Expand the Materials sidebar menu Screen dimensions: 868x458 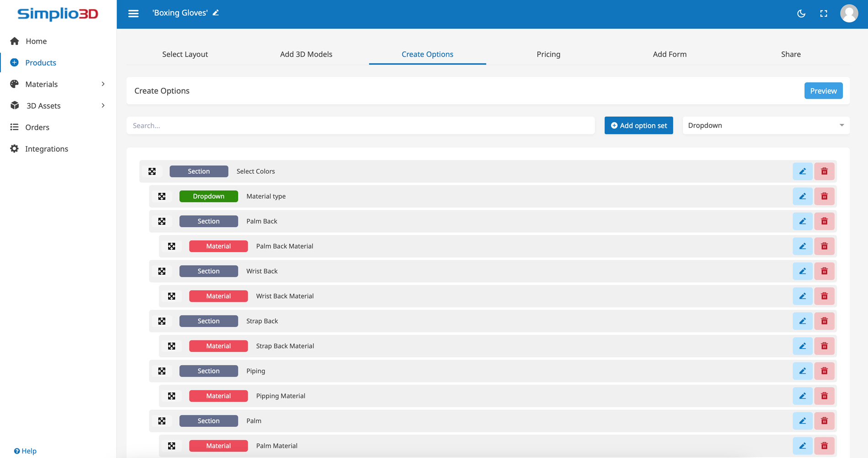[58, 84]
